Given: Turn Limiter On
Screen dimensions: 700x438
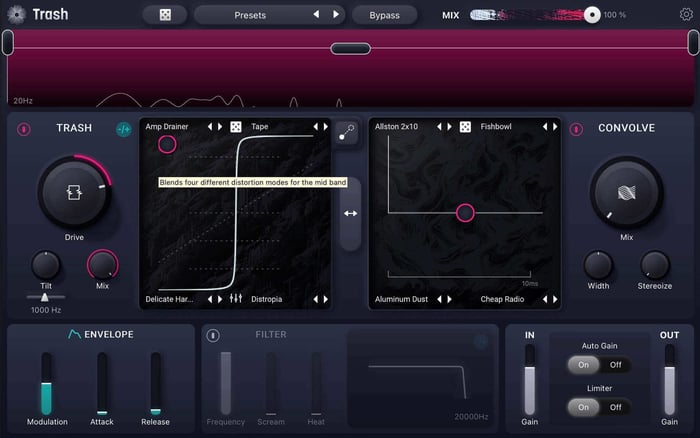Looking at the screenshot, I should (x=583, y=407).
